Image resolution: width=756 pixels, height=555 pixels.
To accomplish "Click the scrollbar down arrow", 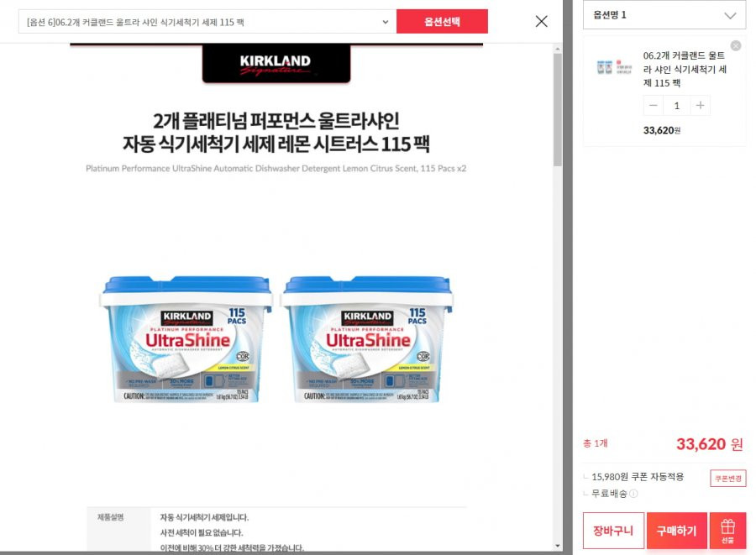I will [558, 547].
